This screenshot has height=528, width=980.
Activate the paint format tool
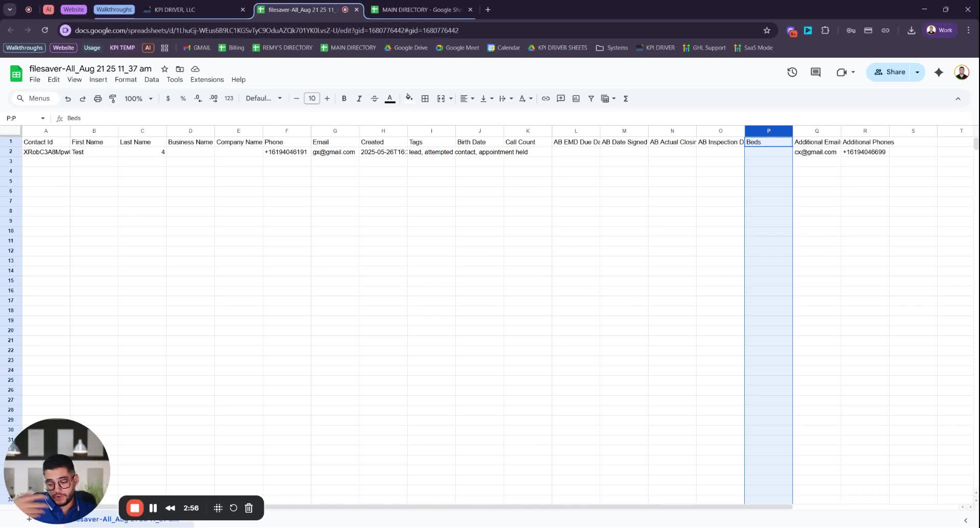113,99
